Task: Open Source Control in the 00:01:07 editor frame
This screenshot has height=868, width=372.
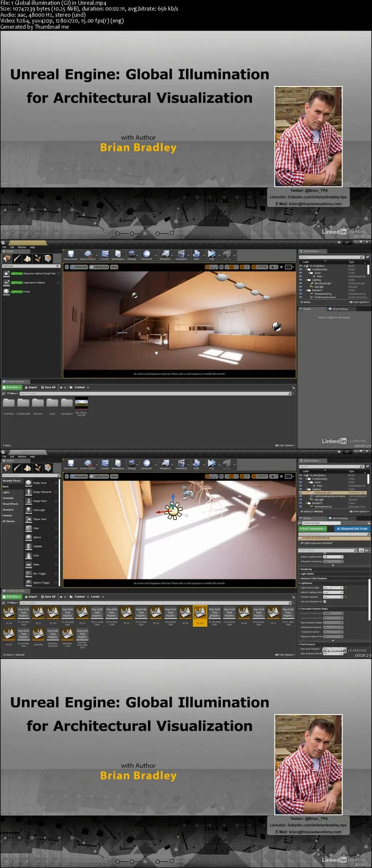Action: tap(88, 255)
